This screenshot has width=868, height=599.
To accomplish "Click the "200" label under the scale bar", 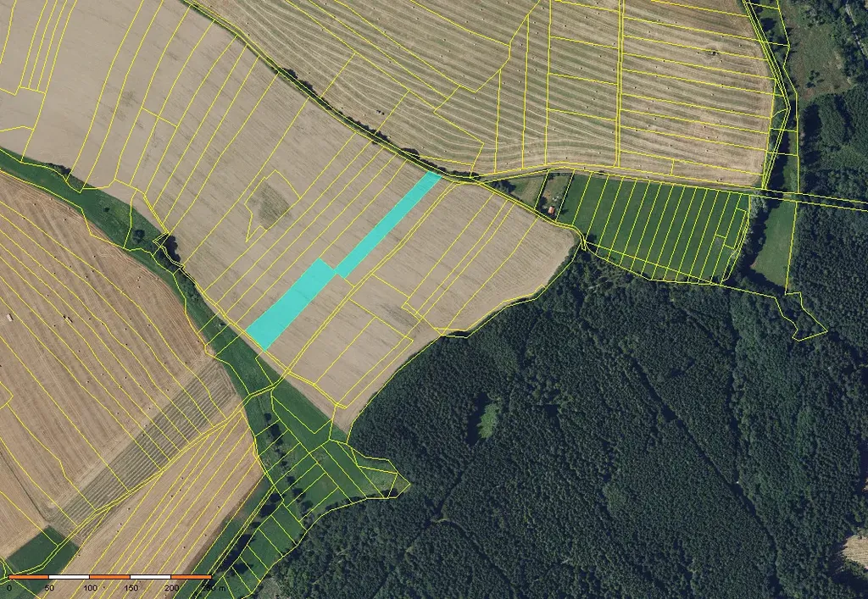I will point(171,587).
